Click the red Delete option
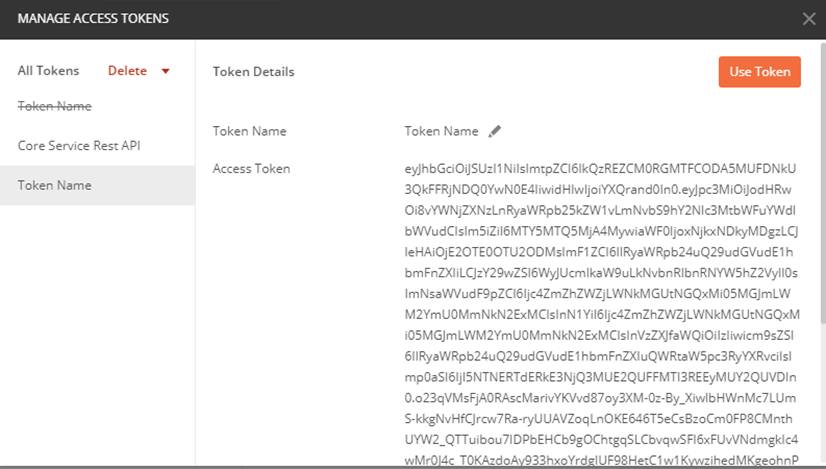Image resolution: width=826 pixels, height=469 pixels. coord(127,71)
